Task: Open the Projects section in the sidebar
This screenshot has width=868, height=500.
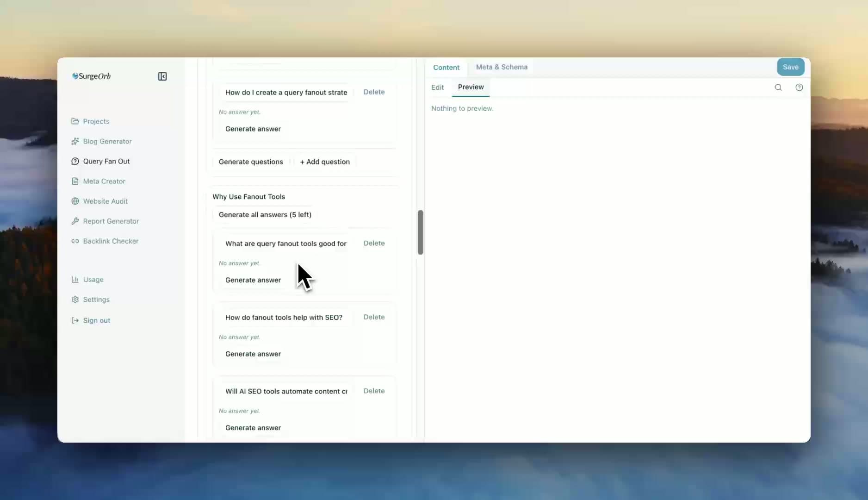Action: (x=96, y=121)
